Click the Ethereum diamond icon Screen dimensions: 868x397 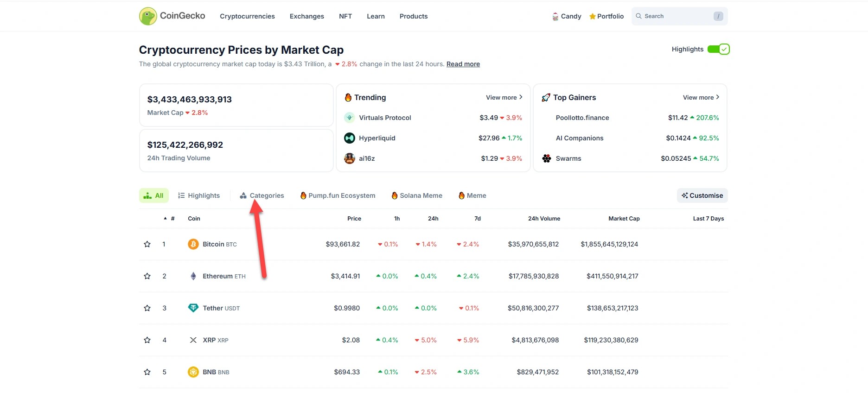click(x=193, y=276)
